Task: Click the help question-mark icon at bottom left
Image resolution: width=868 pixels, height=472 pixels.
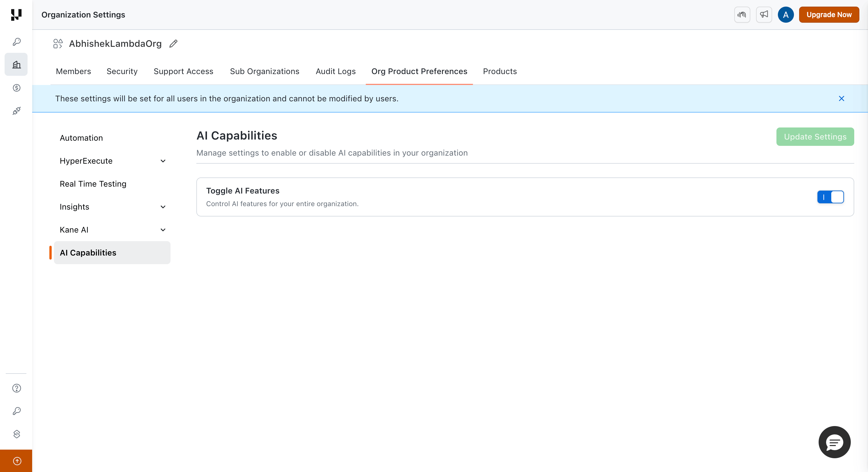Action: click(16, 388)
